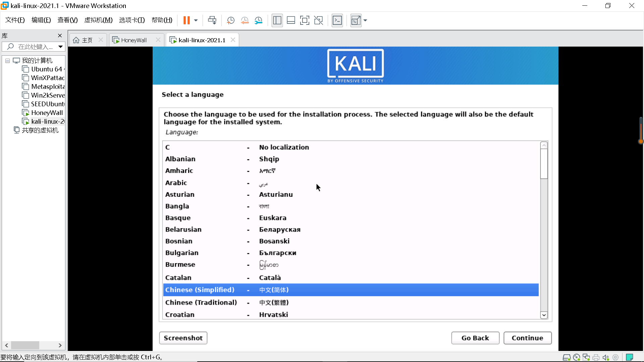Click the Go Back button
This screenshot has width=644, height=362.
click(475, 338)
